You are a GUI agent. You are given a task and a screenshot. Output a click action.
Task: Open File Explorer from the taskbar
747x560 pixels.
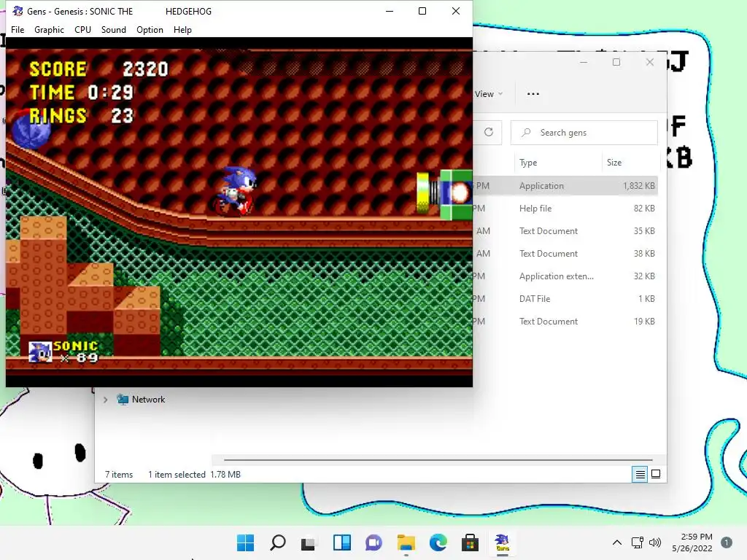[406, 542]
